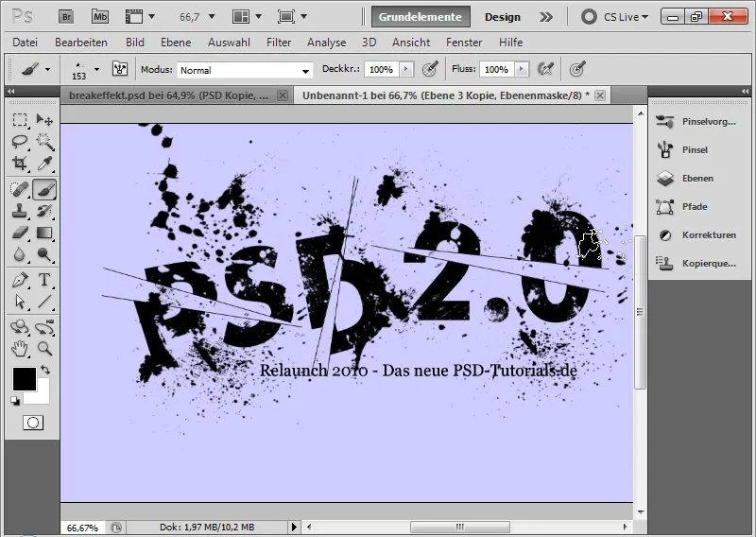Select the Blur tool
756x537 pixels.
coord(20,254)
